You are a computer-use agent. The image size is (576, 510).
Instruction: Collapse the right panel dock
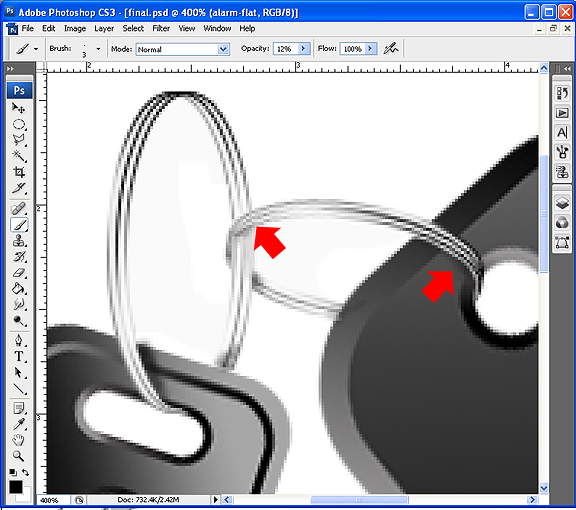click(567, 68)
